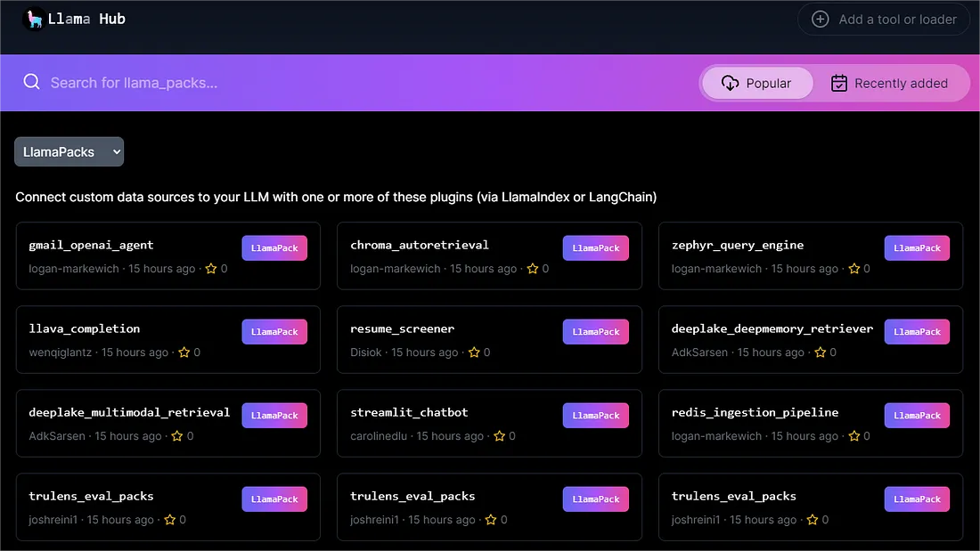The height and width of the screenshot is (551, 980).
Task: Open the streamlit_chatbot pack title
Action: pos(409,413)
